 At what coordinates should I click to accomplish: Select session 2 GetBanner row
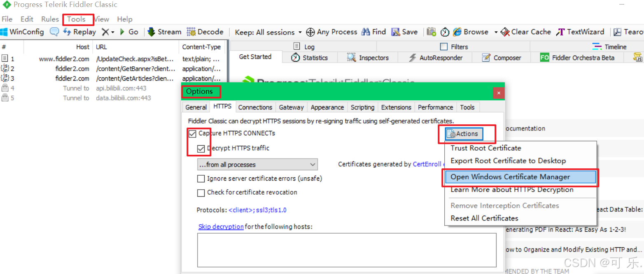click(x=113, y=69)
